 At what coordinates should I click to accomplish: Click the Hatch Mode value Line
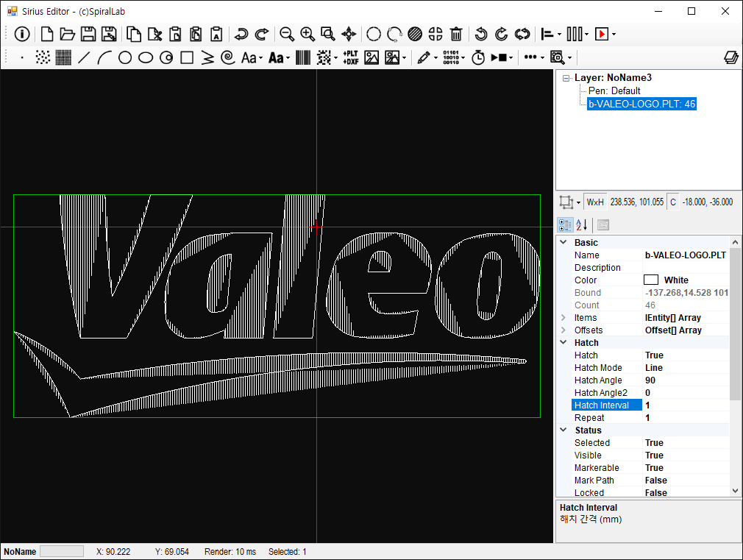coord(685,367)
